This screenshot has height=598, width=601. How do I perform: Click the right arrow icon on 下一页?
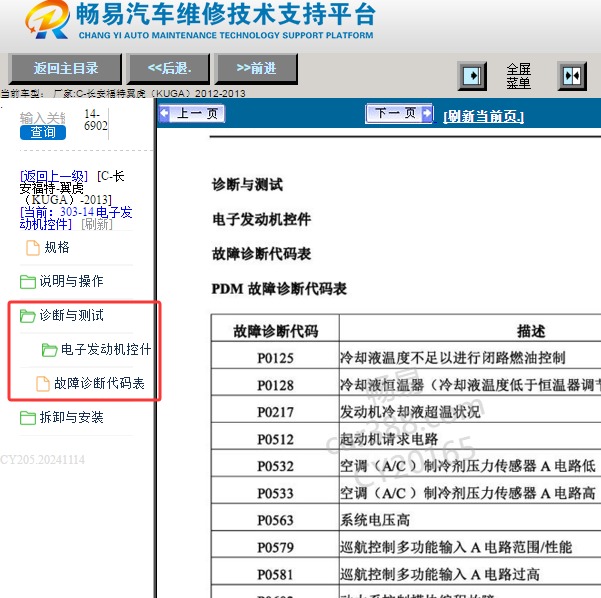tap(426, 113)
